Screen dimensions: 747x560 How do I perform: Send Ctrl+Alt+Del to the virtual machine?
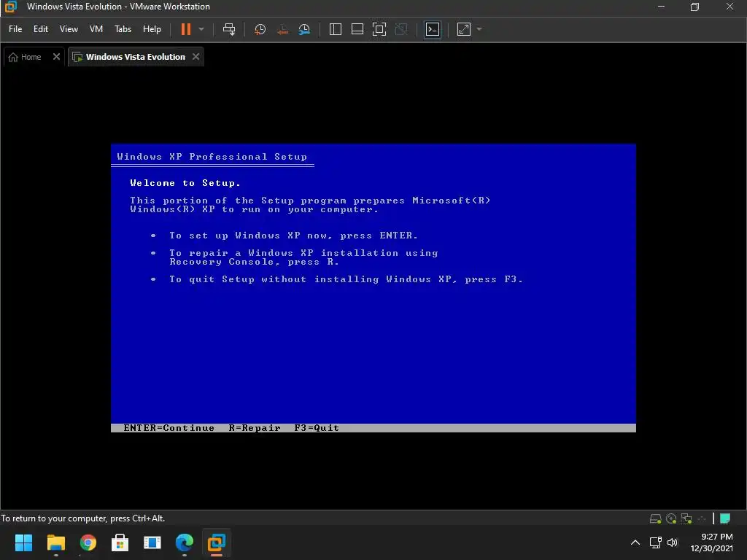tap(229, 29)
